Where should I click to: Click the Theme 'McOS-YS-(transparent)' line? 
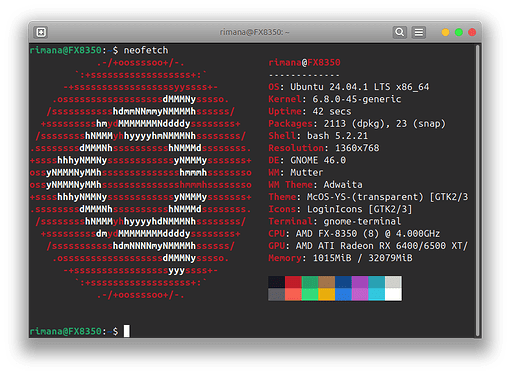(x=368, y=197)
